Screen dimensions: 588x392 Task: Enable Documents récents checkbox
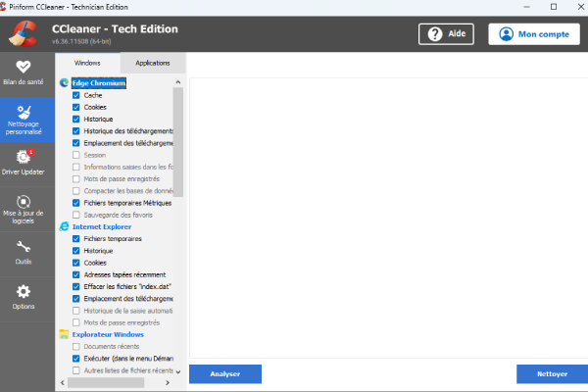click(x=76, y=347)
